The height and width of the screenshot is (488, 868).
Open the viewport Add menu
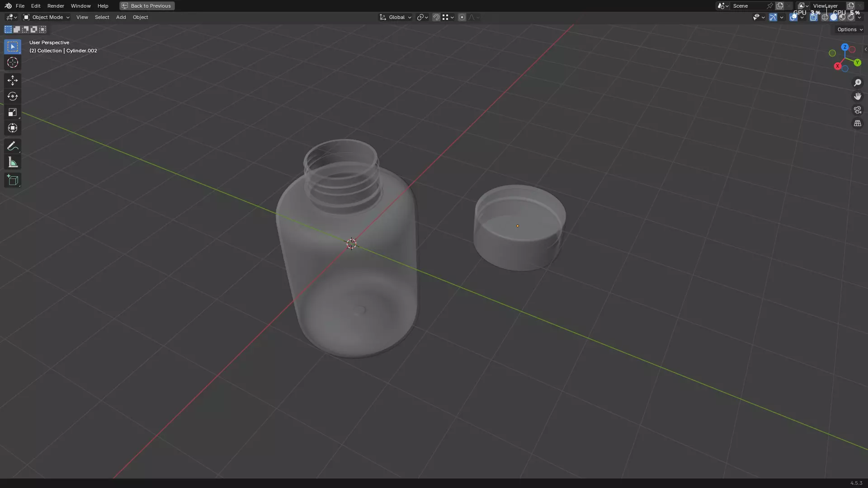[121, 17]
